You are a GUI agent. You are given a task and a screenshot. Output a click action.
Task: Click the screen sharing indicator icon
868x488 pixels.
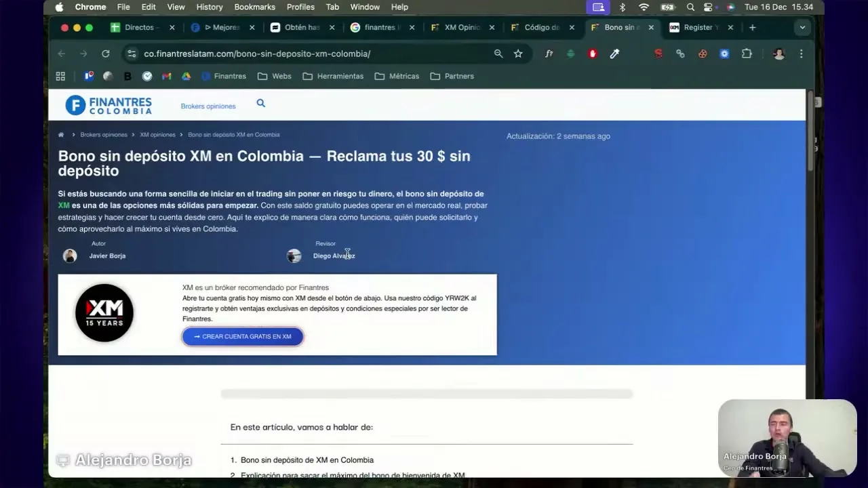tap(598, 7)
